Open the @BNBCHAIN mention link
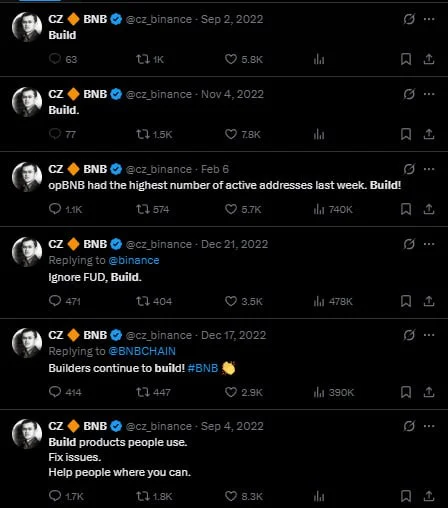 click(142, 351)
